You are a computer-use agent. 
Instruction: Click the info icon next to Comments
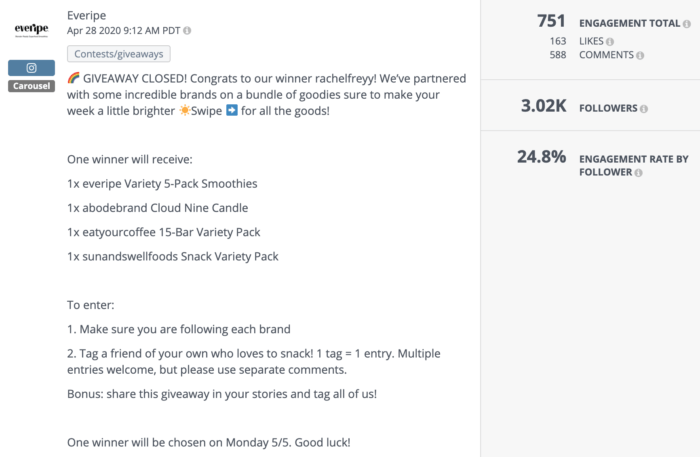click(x=640, y=55)
